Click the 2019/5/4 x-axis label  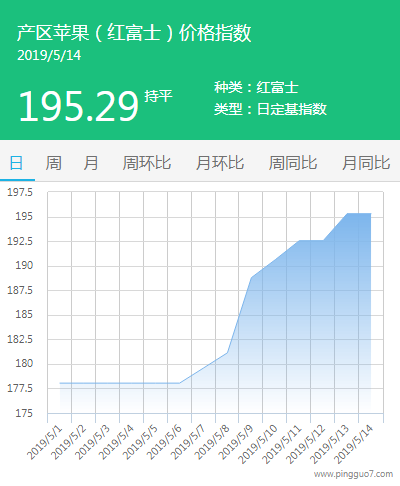click(x=117, y=442)
